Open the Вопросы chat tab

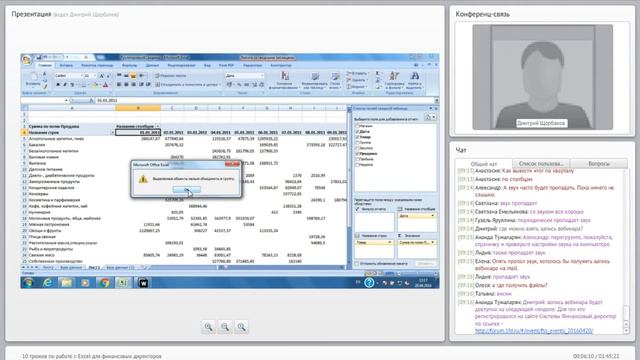(599, 164)
